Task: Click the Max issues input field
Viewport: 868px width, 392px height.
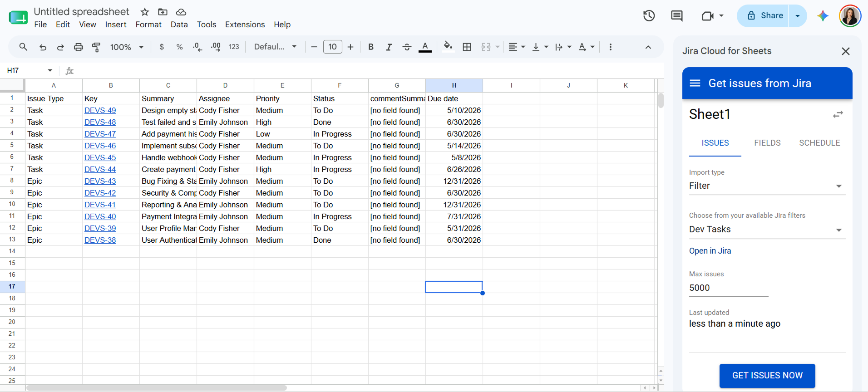Action: point(729,288)
